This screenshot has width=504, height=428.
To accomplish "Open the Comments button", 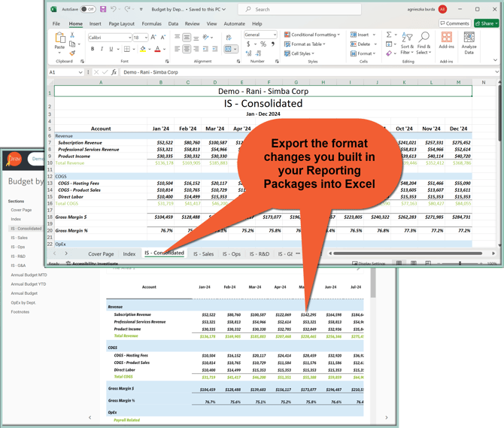I will pos(454,23).
